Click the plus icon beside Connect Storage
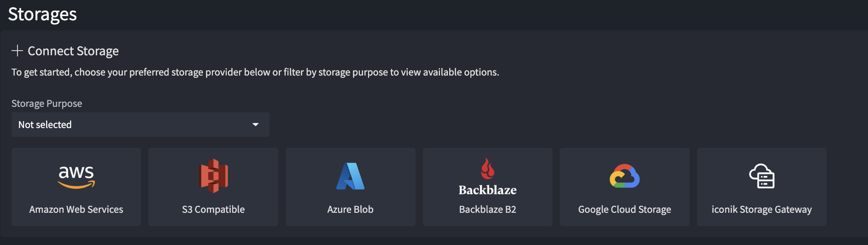Image resolution: width=868 pixels, height=245 pixels. (x=17, y=51)
